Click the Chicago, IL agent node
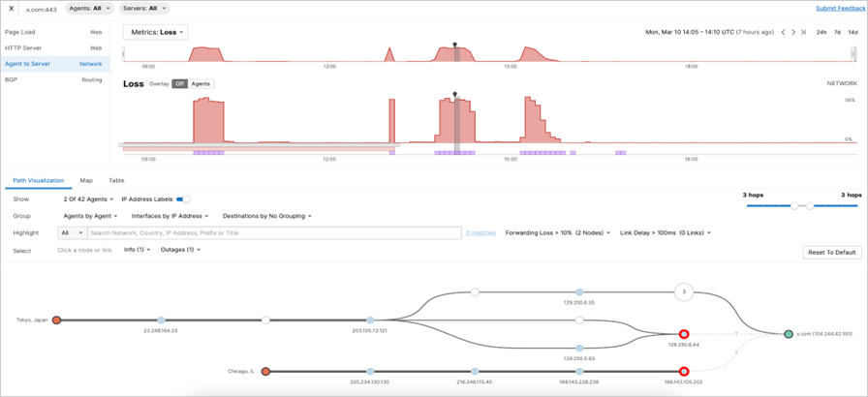The height and width of the screenshot is (397, 868). pyautogui.click(x=265, y=371)
